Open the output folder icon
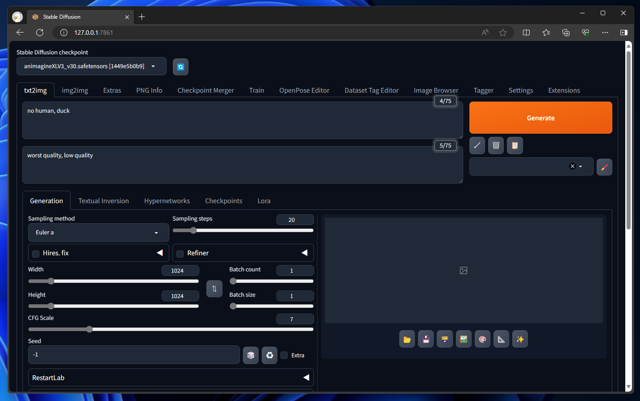The image size is (640, 401). click(407, 339)
